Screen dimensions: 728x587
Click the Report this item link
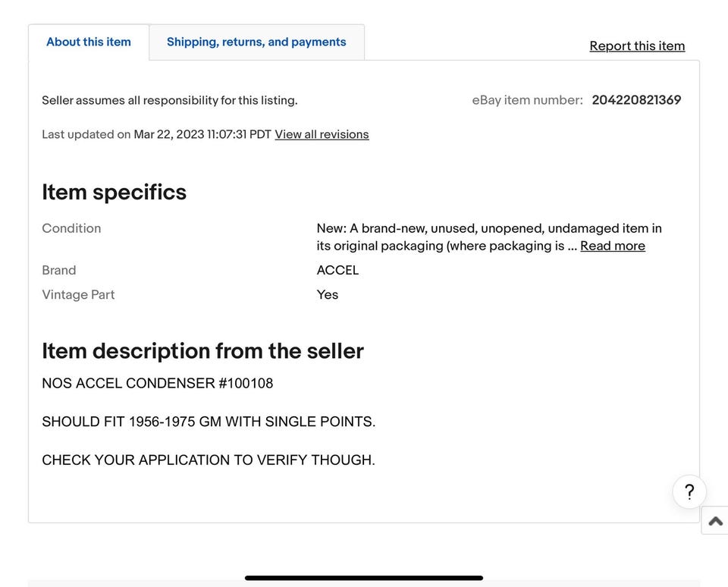pyautogui.click(x=637, y=46)
